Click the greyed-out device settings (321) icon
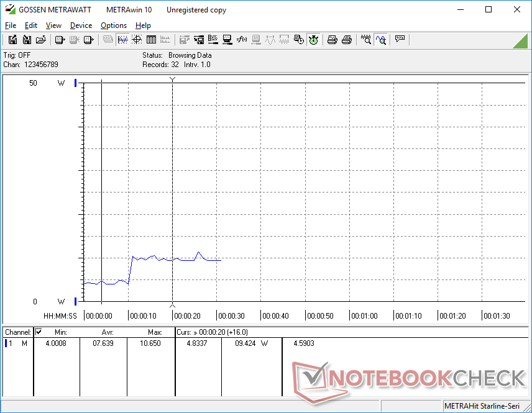The image size is (532, 413). pos(256,40)
